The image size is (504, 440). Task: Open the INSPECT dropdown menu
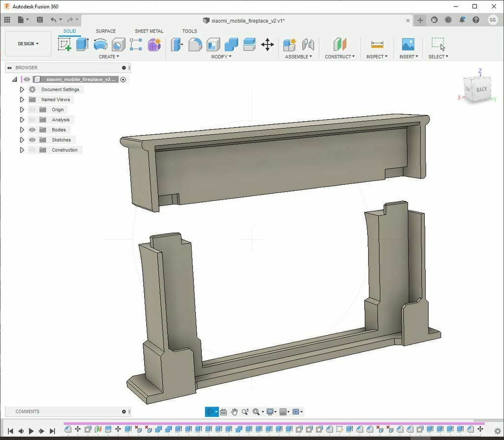point(377,57)
